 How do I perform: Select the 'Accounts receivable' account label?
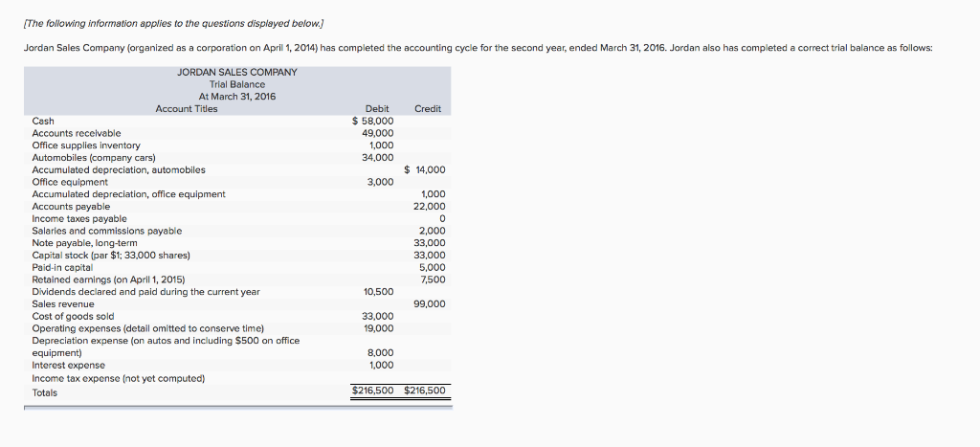click(x=77, y=133)
